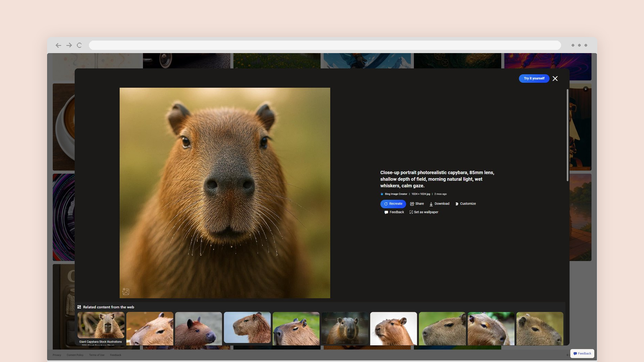Close the image detail overlay
Screen dimensions: 644x362
555,78
